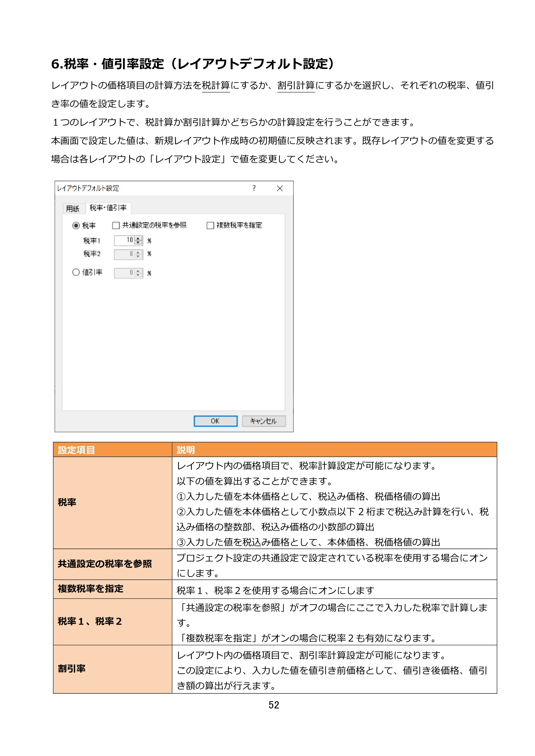This screenshot has height=756, width=535.
Task: Click the キャンセル button
Action: pos(263,421)
